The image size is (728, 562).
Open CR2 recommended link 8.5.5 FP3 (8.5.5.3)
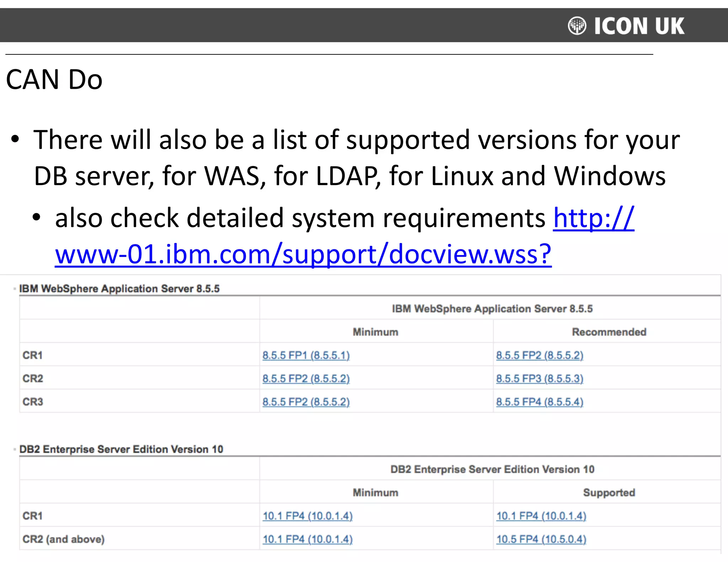click(x=540, y=379)
